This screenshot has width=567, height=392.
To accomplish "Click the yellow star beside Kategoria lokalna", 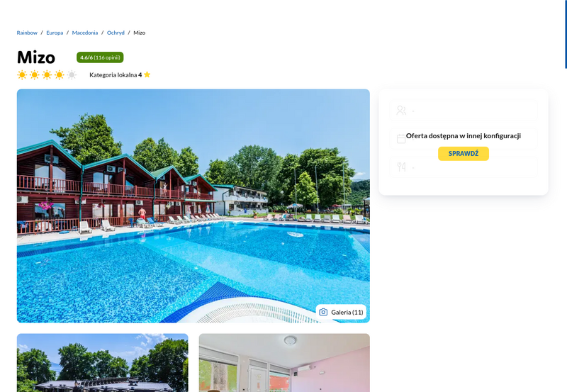I will pyautogui.click(x=147, y=74).
